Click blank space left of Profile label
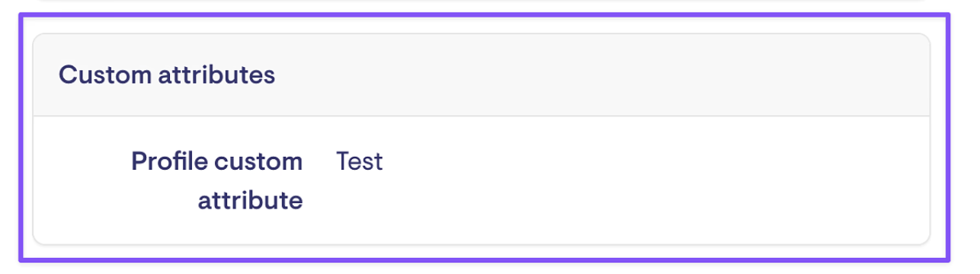This screenshot has width=980, height=274. [x=80, y=181]
